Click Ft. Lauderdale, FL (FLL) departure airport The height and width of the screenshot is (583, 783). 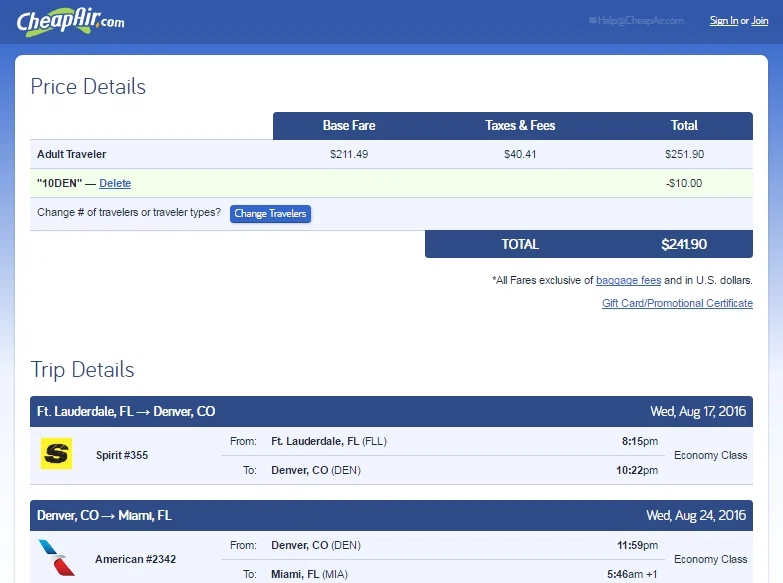pyautogui.click(x=329, y=441)
